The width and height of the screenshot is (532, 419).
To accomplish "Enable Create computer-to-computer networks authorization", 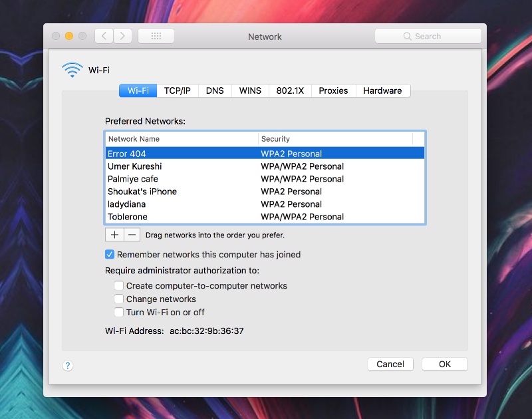I will click(118, 285).
